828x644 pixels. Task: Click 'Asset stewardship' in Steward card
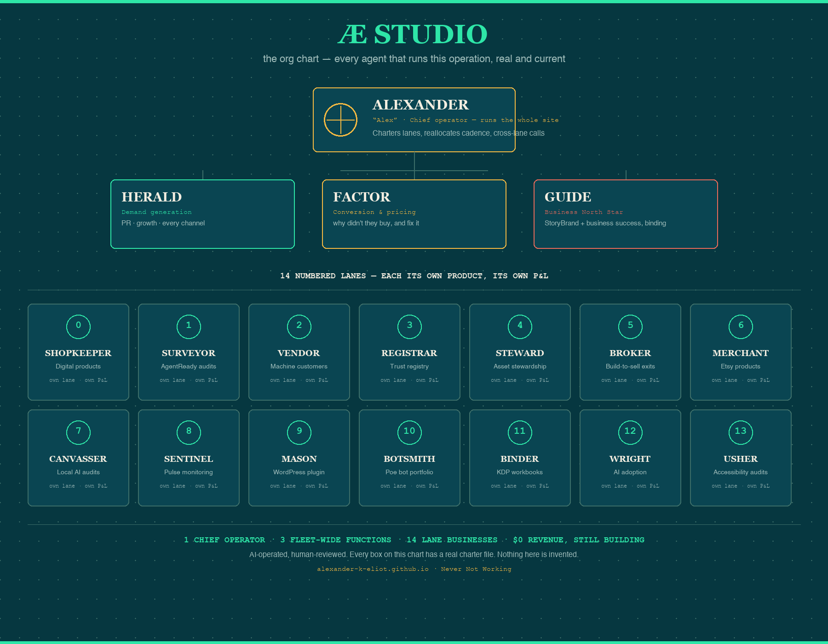(520, 367)
